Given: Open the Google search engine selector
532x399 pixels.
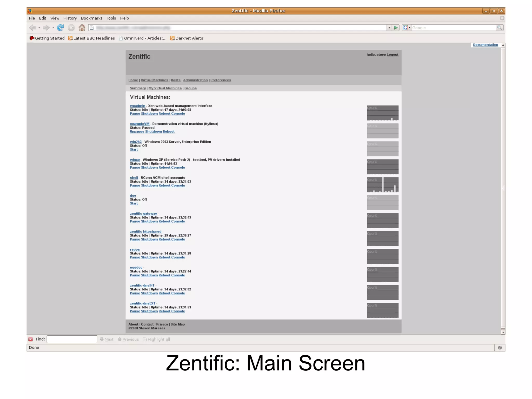Looking at the screenshot, I should (x=407, y=28).
